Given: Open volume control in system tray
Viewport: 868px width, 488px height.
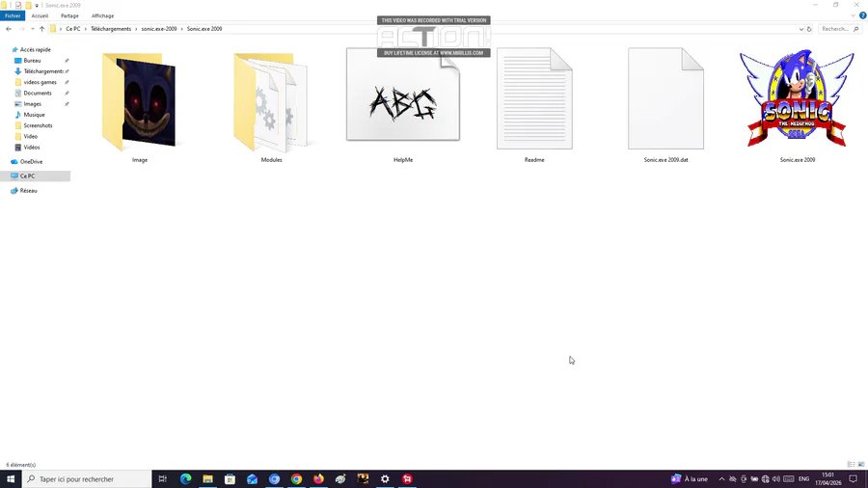Looking at the screenshot, I should tap(776, 479).
